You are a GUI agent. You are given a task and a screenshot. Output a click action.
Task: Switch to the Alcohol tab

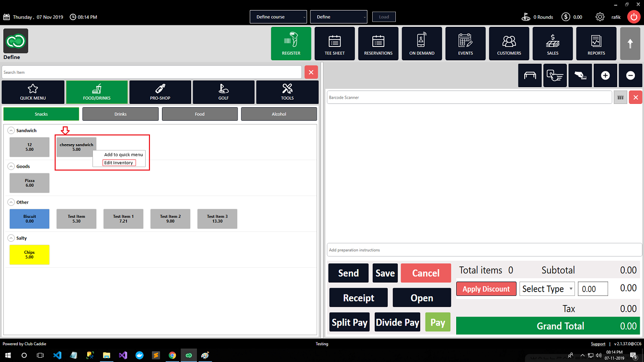[x=279, y=114]
